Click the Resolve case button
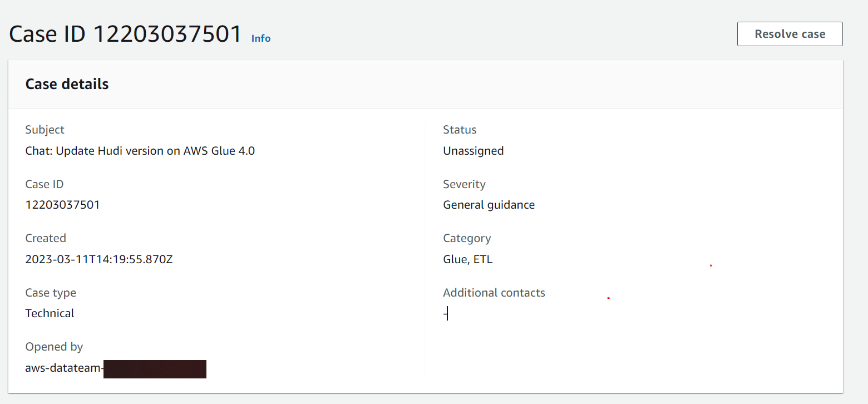The height and width of the screenshot is (404, 868). (790, 34)
